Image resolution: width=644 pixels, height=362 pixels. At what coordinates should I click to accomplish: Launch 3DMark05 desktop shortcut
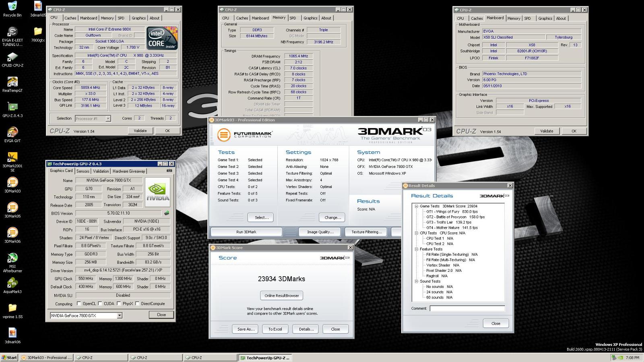[x=12, y=210]
